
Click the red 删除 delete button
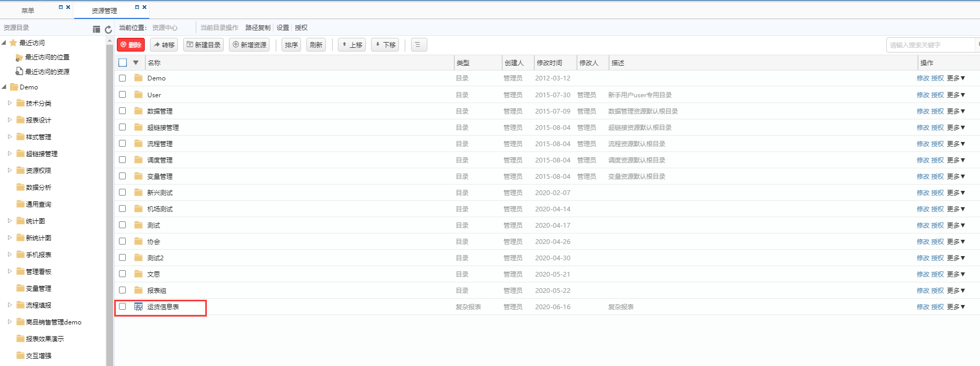pyautogui.click(x=131, y=45)
